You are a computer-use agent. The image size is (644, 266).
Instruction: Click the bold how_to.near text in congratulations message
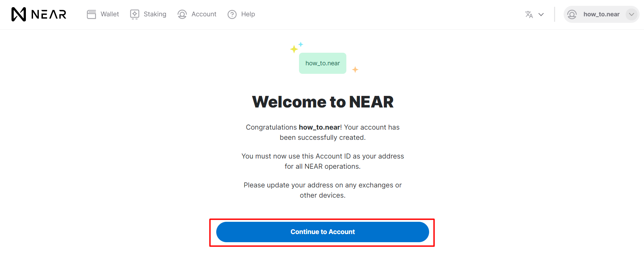point(319,127)
